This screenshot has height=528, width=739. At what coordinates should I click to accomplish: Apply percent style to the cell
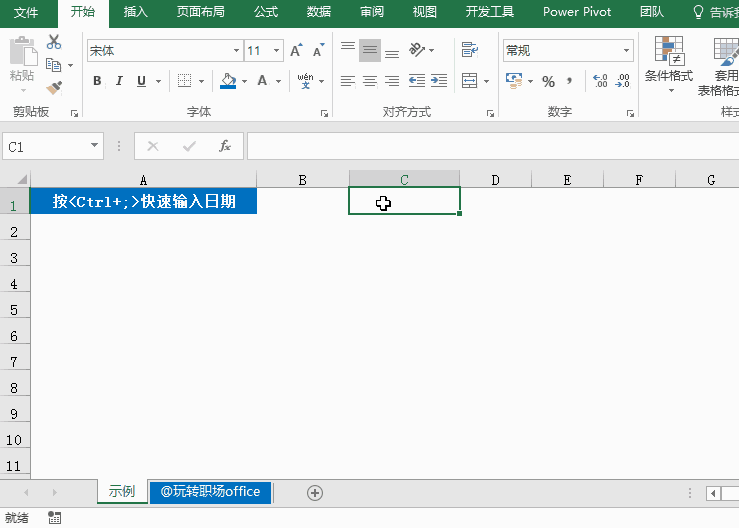(548, 81)
